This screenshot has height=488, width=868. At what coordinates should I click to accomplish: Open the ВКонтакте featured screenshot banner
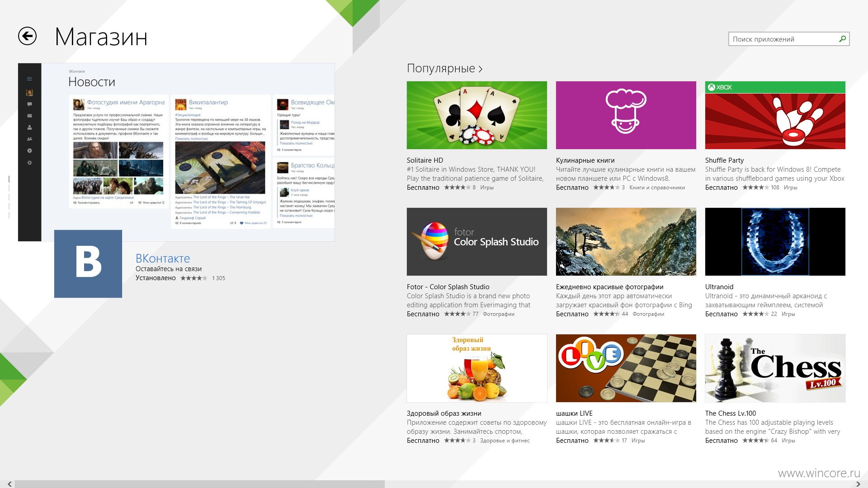pyautogui.click(x=176, y=152)
